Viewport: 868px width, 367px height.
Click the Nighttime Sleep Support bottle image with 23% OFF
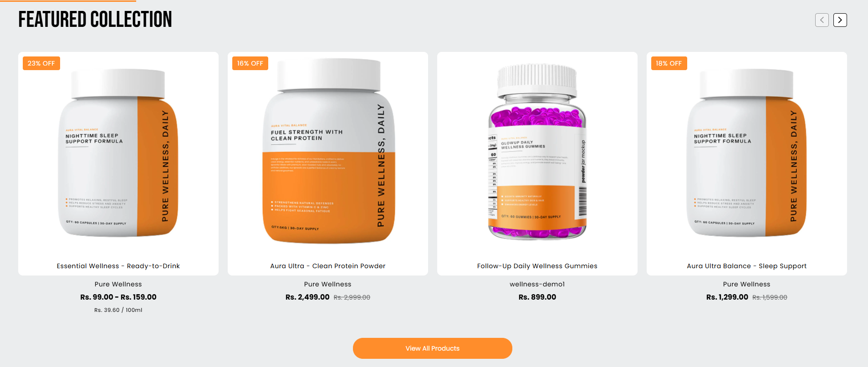(118, 153)
